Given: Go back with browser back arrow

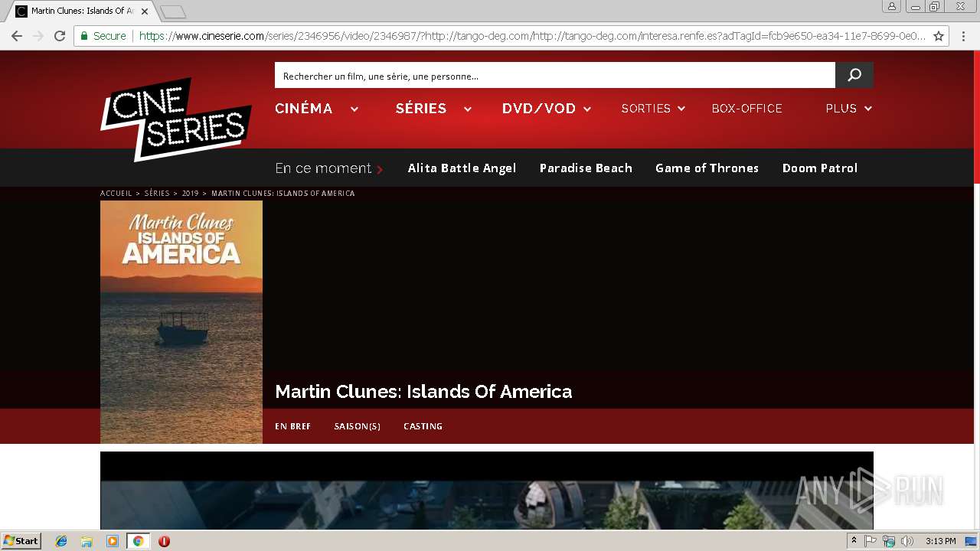Looking at the screenshot, I should pos(17,36).
